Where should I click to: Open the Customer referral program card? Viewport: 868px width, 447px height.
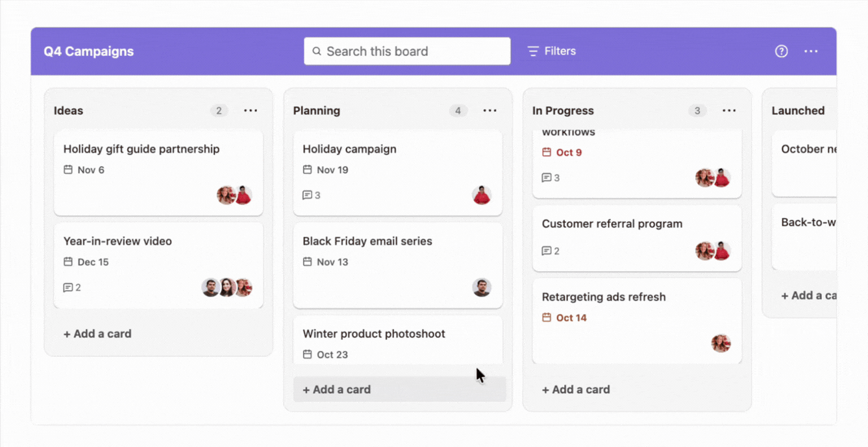click(637, 239)
